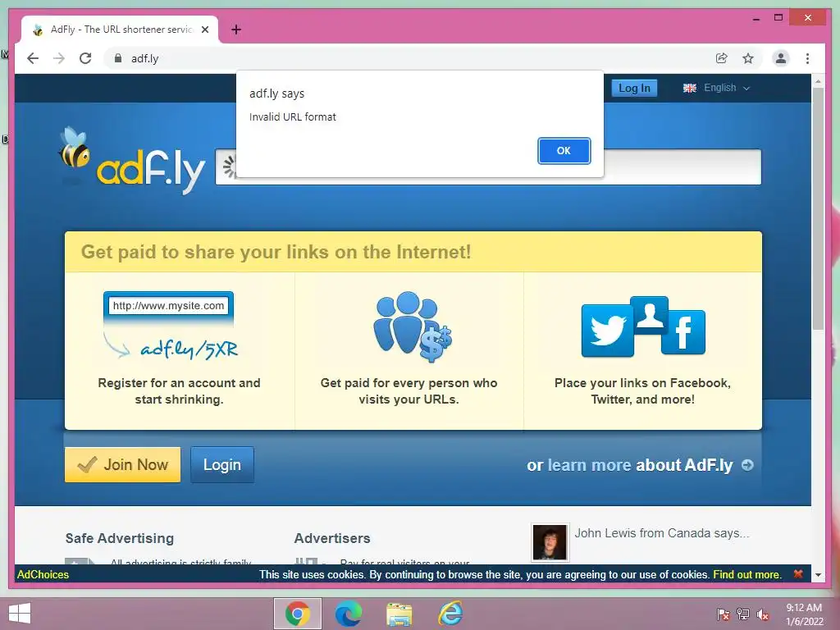Click the Advertisers heading
This screenshot has width=840, height=630.
point(332,538)
